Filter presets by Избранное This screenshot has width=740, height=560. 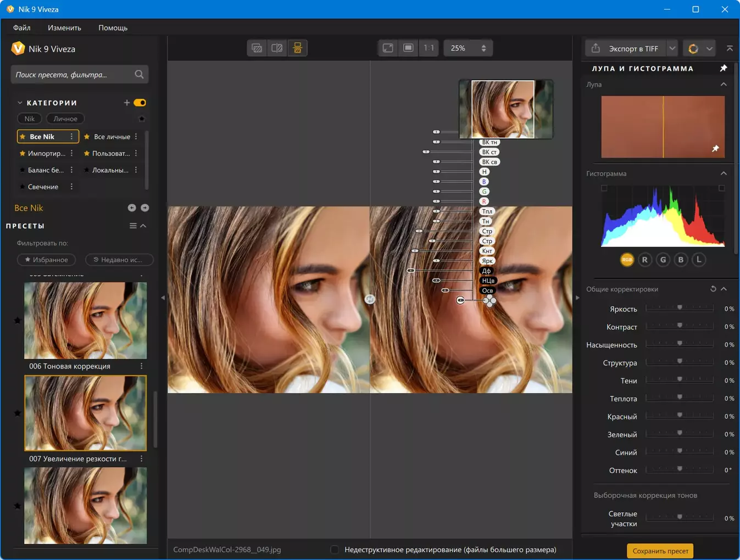point(47,260)
